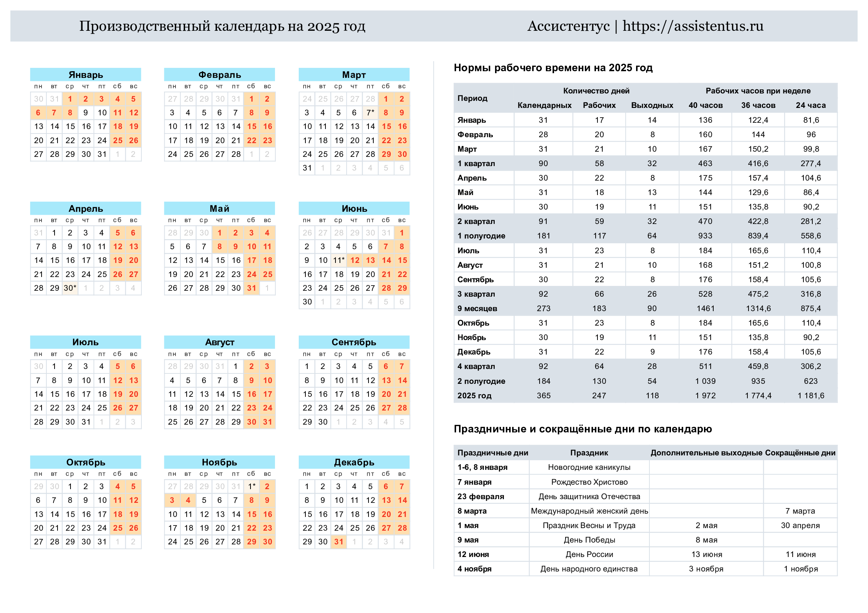Click the 'Январь' row in norms table
The height and width of the screenshot is (613, 868).
pyautogui.click(x=645, y=120)
